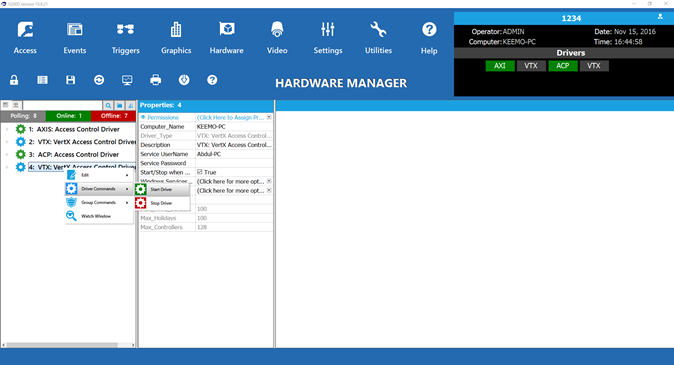
Task: Click the Properties: 4 panel header
Action: [x=206, y=105]
